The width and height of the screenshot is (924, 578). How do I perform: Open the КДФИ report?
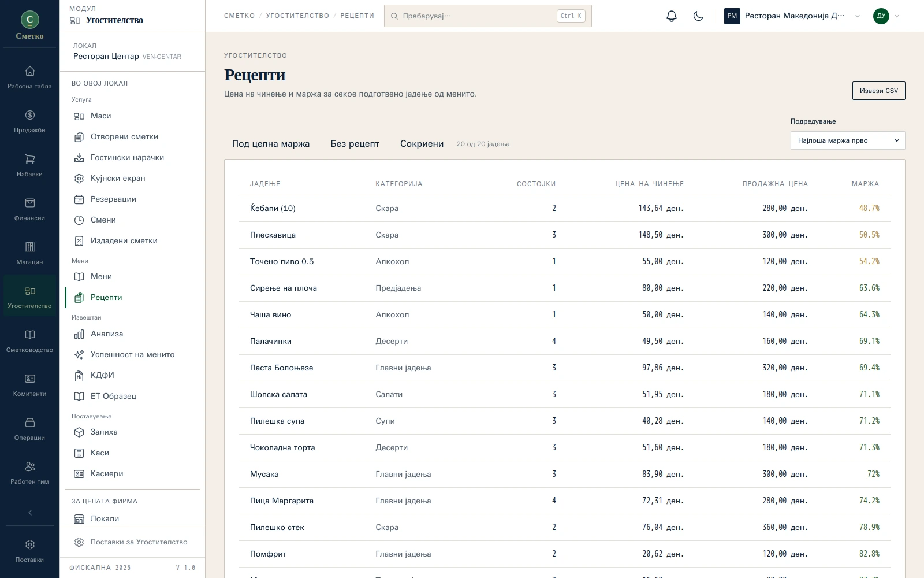(133, 376)
